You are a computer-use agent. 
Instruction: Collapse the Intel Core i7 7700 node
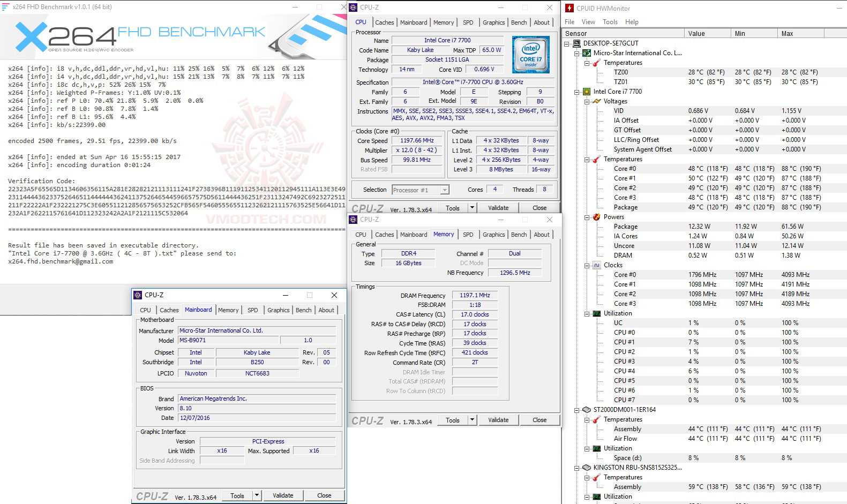577,92
